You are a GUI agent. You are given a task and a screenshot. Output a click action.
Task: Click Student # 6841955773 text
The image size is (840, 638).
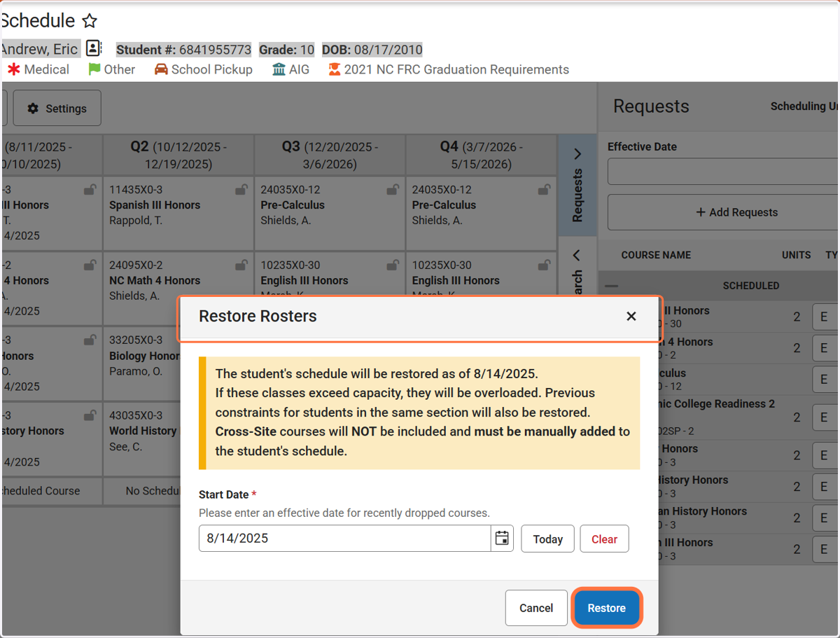pos(183,50)
